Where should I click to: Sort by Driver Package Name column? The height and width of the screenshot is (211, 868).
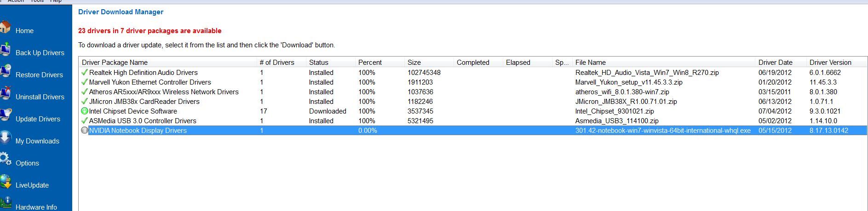(x=167, y=63)
